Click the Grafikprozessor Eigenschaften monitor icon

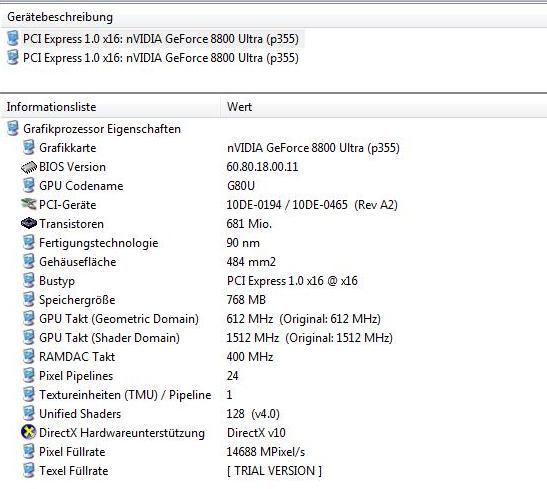click(13, 129)
